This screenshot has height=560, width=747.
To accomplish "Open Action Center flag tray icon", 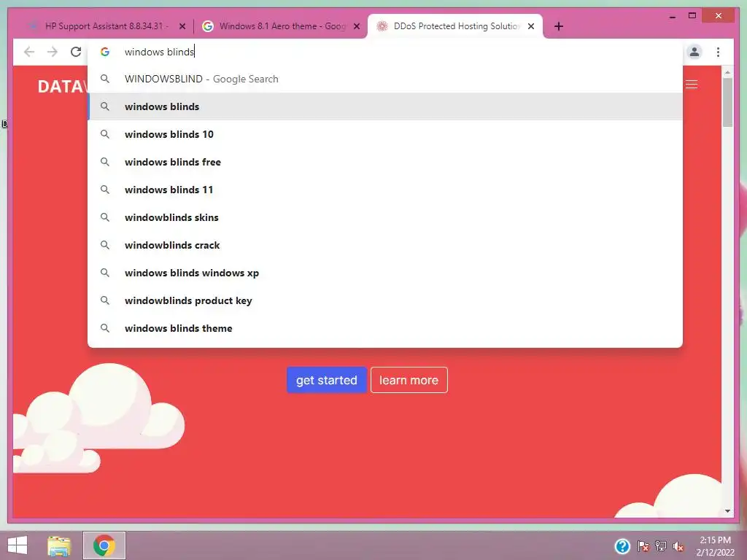I will [643, 546].
